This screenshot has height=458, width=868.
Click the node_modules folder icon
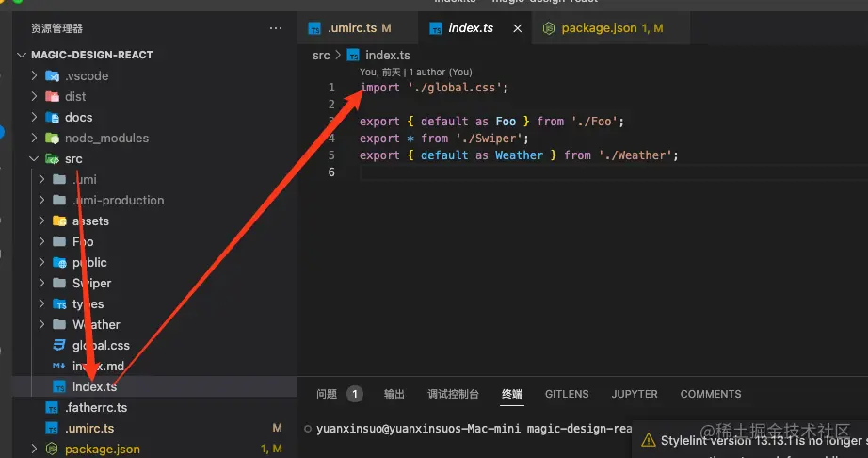point(52,138)
